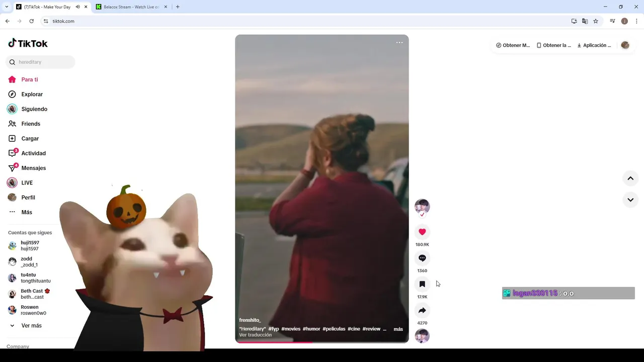Click Obtener Monedas button
Screen dimensions: 644x362
513,45
